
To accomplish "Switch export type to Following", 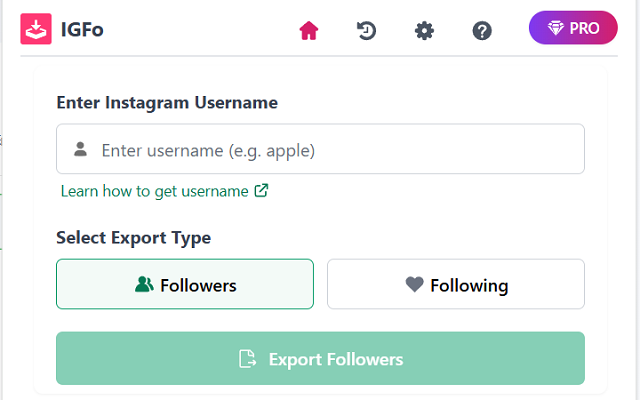I will (x=456, y=285).
